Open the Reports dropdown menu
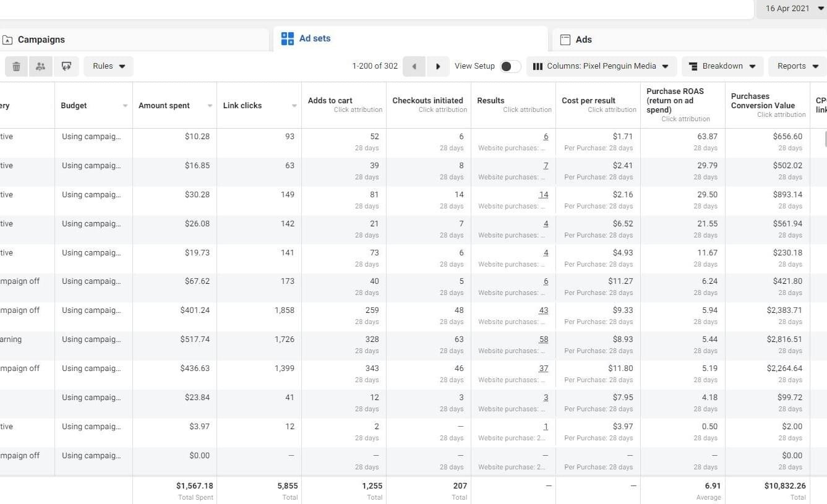827x504 pixels. click(797, 66)
